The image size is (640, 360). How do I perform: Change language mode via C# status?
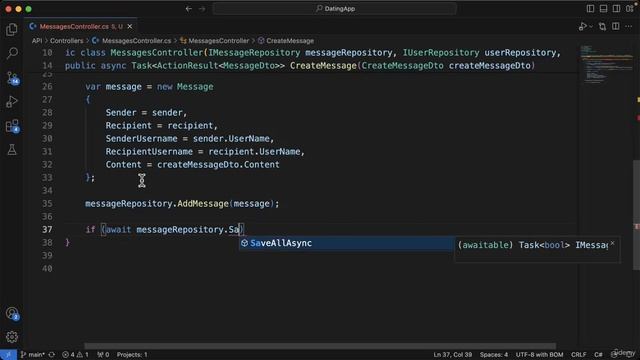(598, 355)
